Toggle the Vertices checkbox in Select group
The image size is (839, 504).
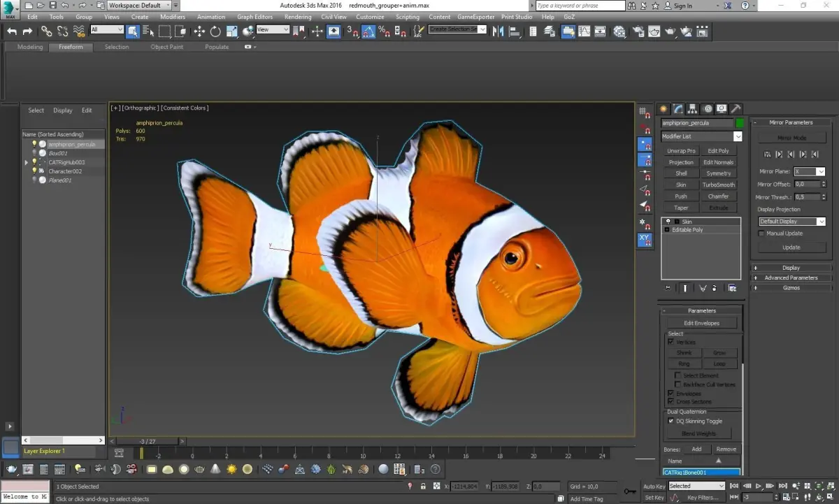(x=671, y=342)
